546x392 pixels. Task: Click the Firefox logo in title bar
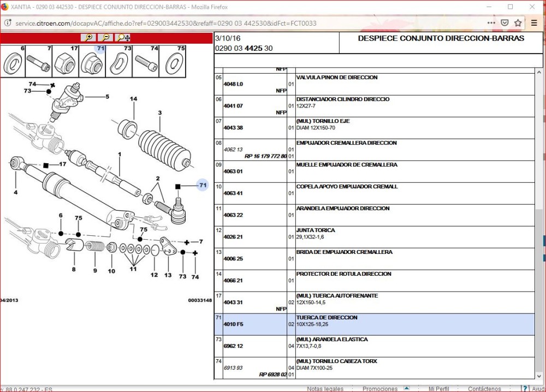4,7
